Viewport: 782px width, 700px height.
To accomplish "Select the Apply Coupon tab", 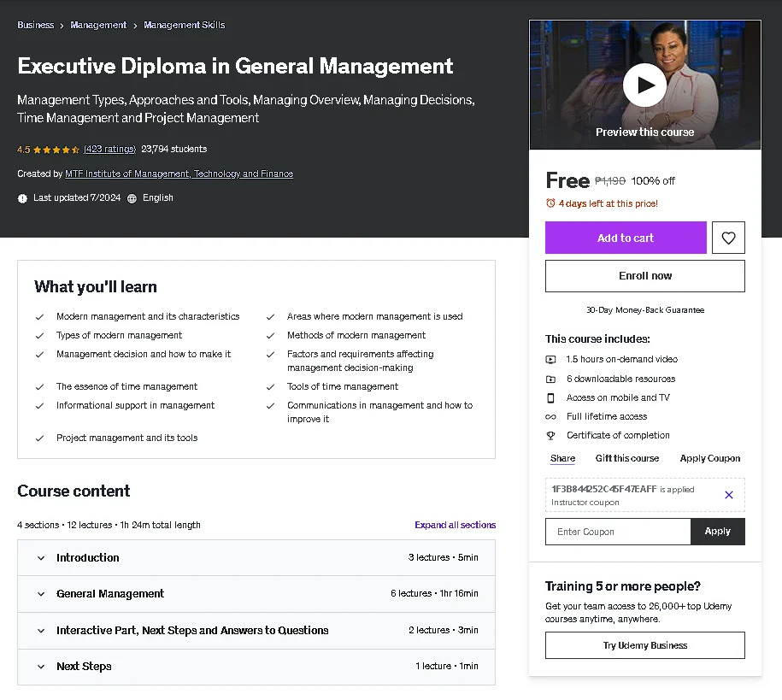I will [x=709, y=458].
